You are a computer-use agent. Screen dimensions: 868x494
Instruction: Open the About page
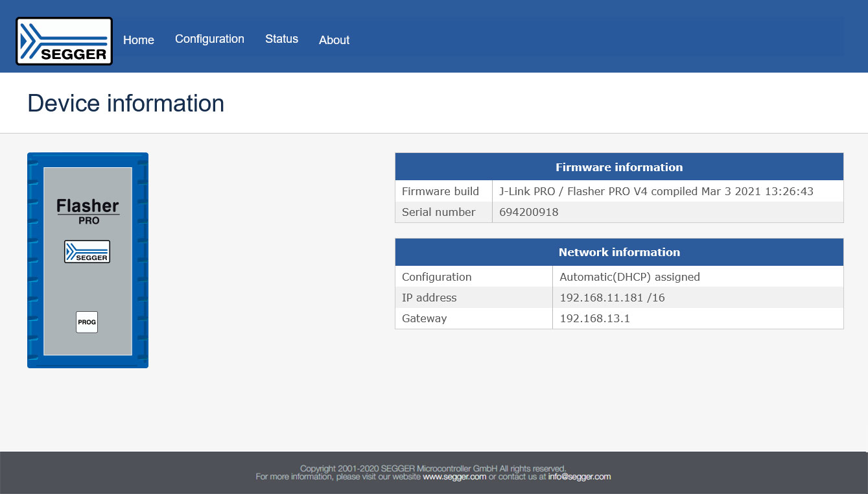pos(334,40)
